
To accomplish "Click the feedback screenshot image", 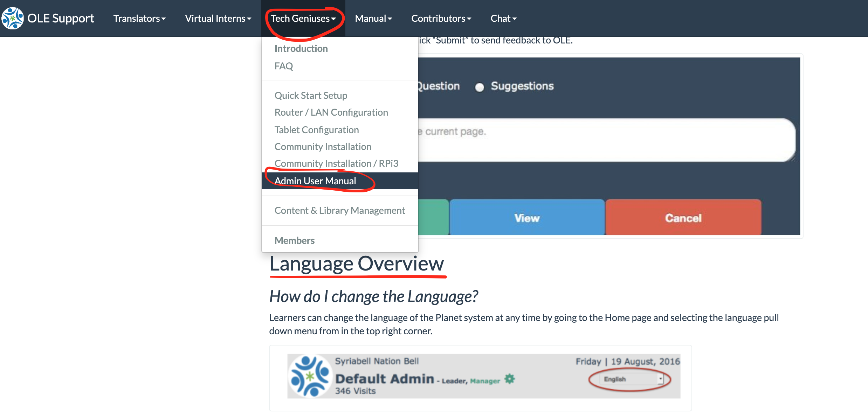I will coord(609,146).
